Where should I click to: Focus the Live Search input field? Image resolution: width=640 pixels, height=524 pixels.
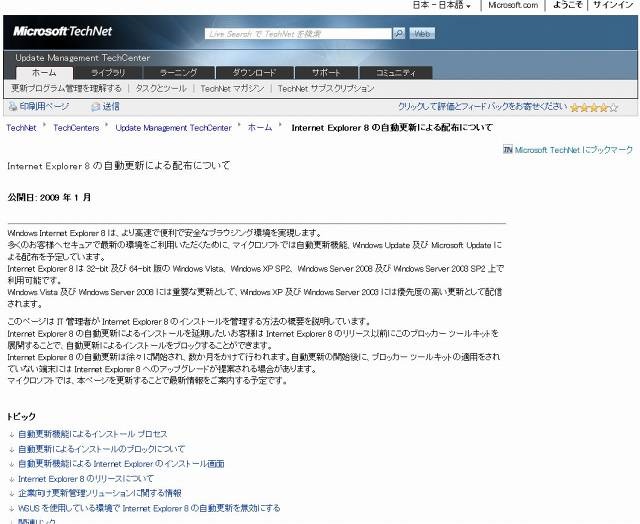(298, 33)
